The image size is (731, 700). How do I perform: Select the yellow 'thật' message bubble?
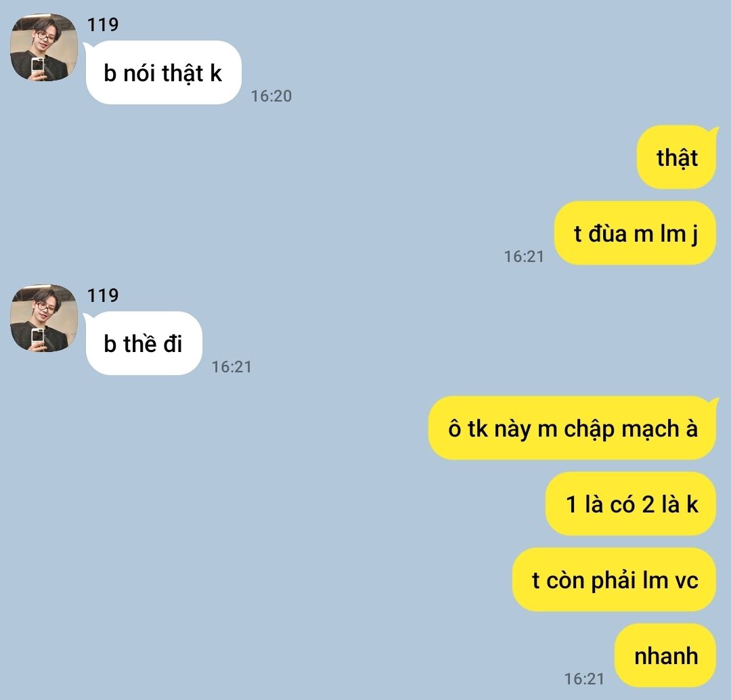tap(677, 157)
